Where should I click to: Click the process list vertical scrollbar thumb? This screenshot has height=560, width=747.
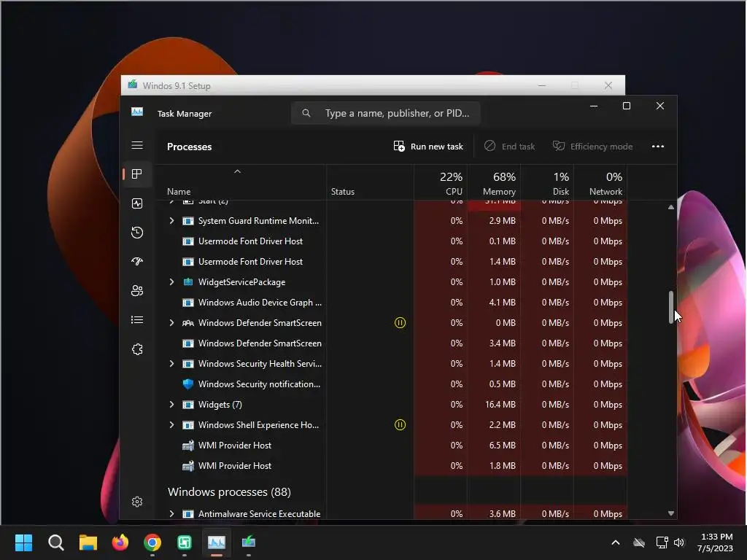(x=671, y=308)
